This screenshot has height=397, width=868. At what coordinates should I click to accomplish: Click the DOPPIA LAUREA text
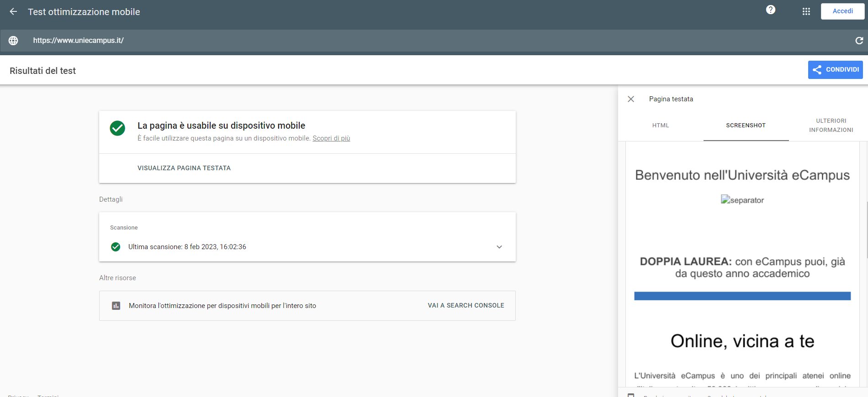[x=742, y=267]
